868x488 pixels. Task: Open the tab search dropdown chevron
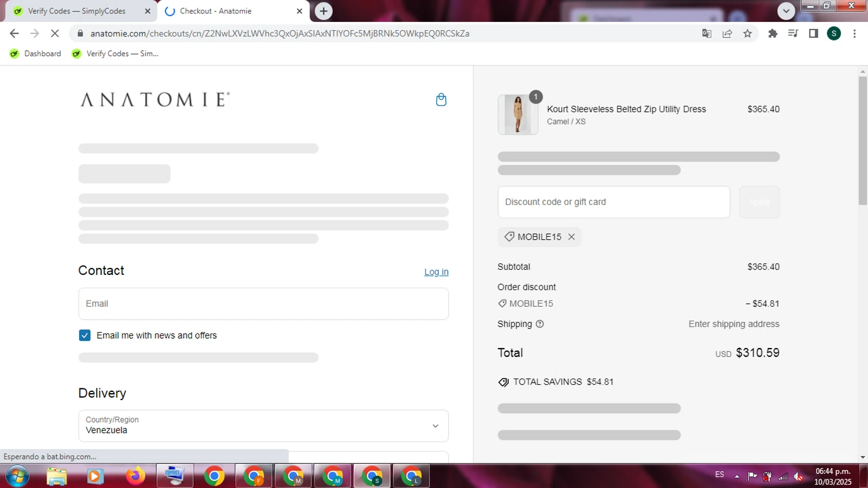[786, 11]
